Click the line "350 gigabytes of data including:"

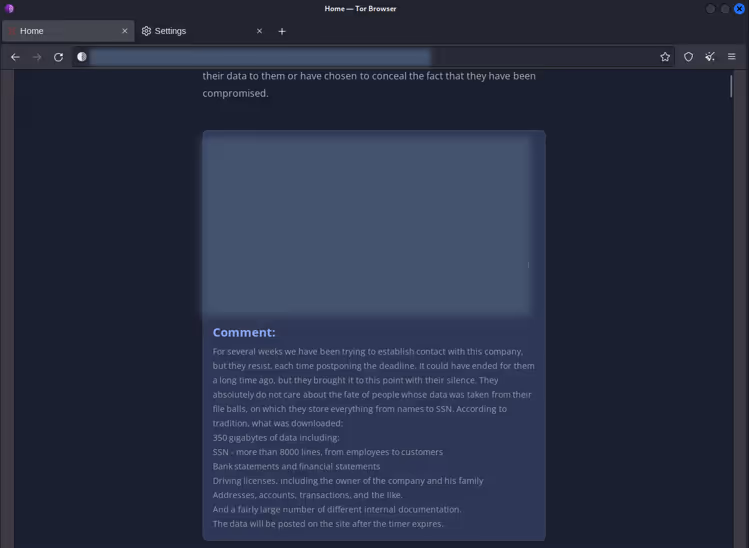coord(276,438)
